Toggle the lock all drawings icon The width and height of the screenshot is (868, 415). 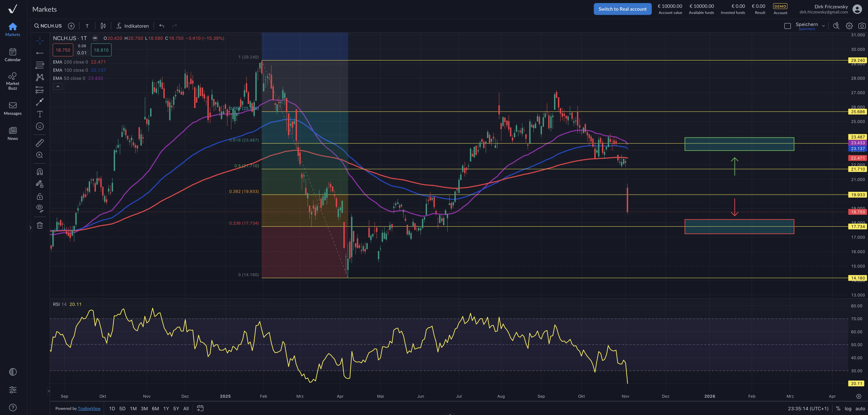pos(40,197)
